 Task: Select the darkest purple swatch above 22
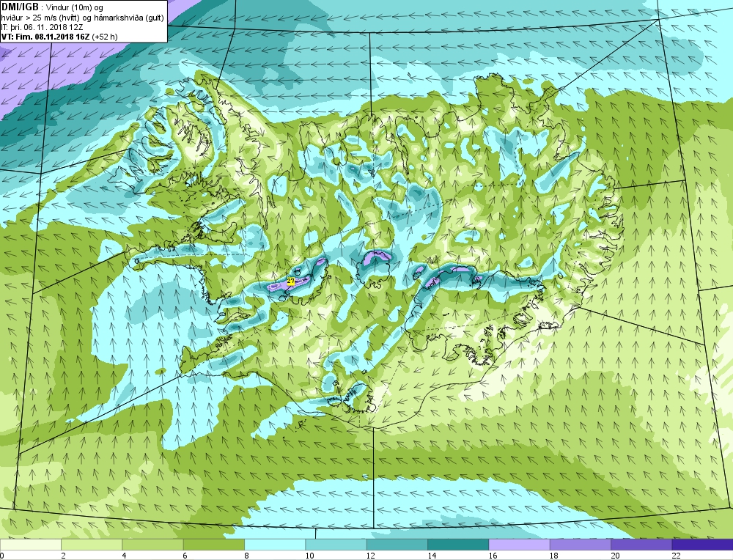point(702,545)
